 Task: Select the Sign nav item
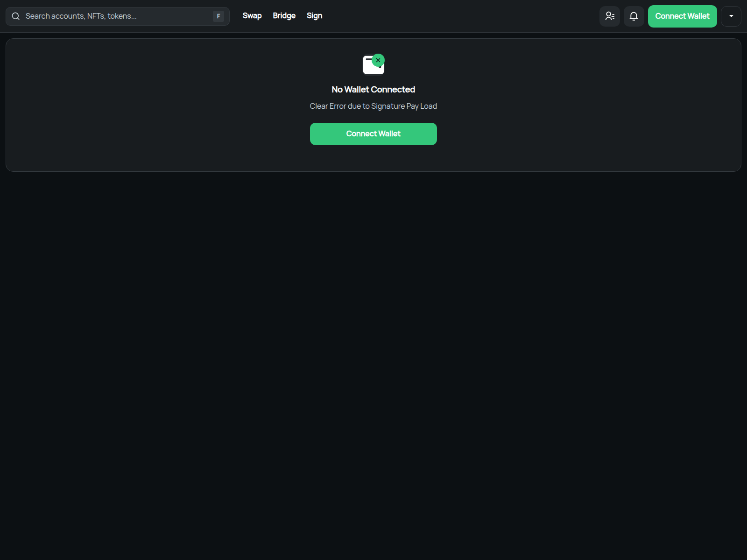coord(314,16)
